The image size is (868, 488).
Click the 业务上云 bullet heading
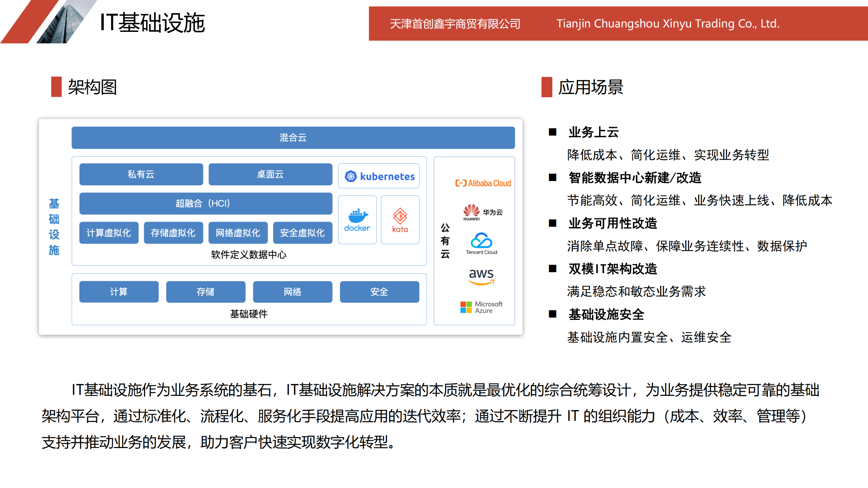593,132
